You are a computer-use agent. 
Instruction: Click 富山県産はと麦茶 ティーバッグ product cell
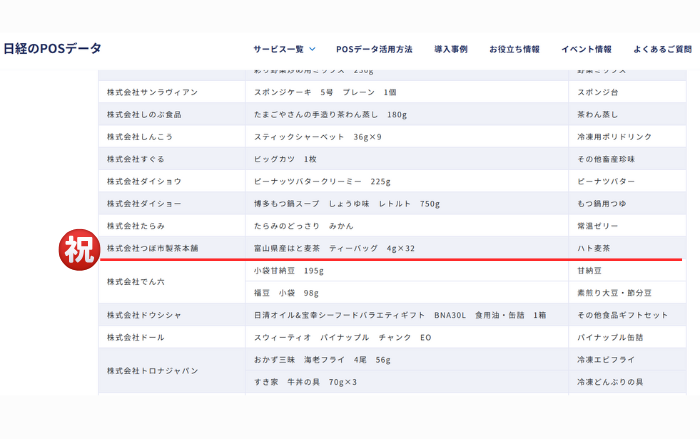407,248
